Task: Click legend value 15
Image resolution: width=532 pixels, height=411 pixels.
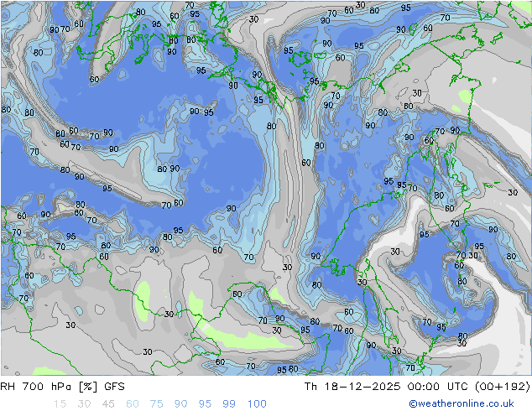Action: coord(60,404)
